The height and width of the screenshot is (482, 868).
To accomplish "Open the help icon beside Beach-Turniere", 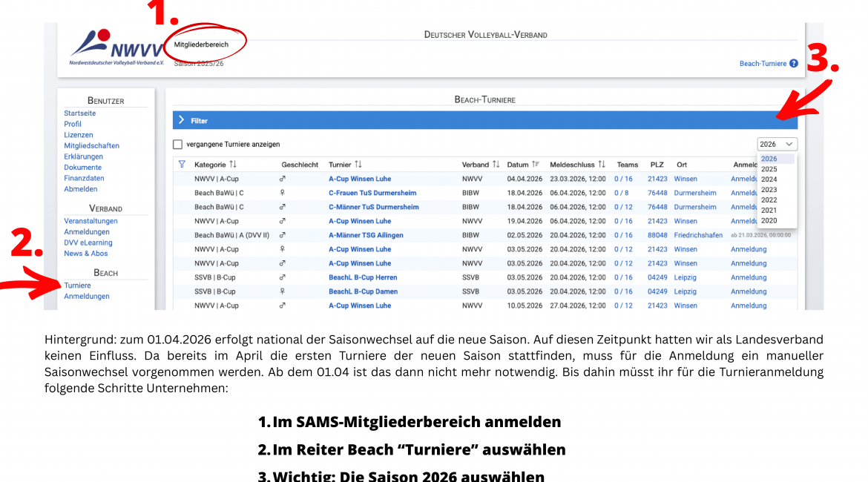I will [794, 64].
